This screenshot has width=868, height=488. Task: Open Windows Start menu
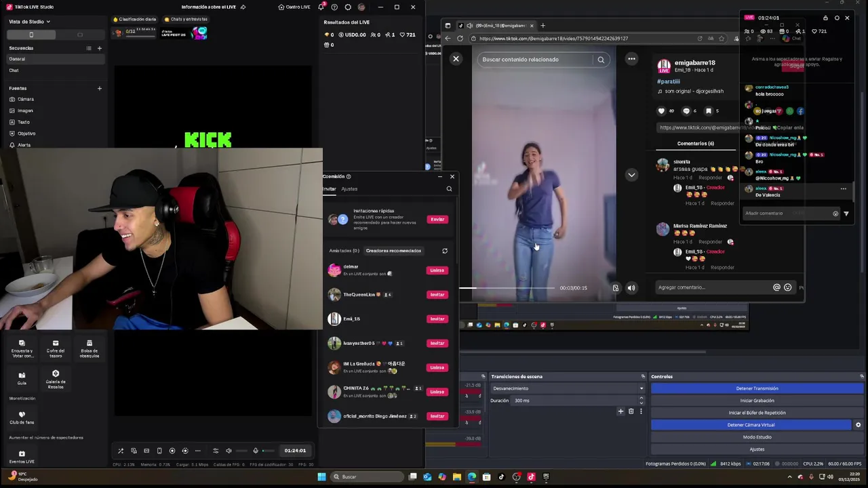coord(321,476)
